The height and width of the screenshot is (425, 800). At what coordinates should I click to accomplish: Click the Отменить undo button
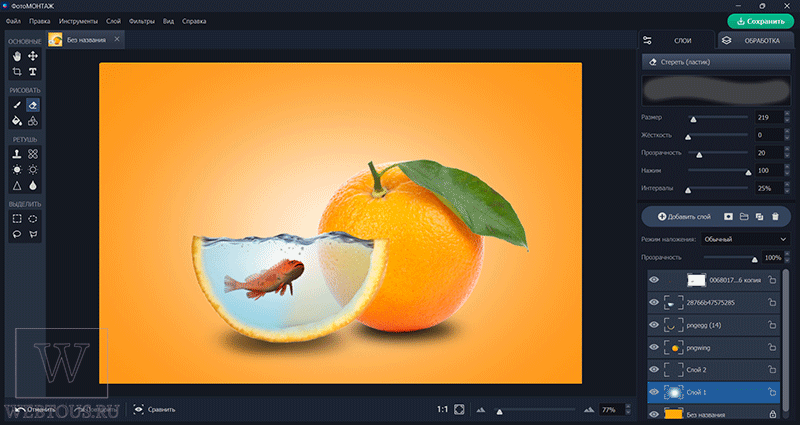coord(35,409)
